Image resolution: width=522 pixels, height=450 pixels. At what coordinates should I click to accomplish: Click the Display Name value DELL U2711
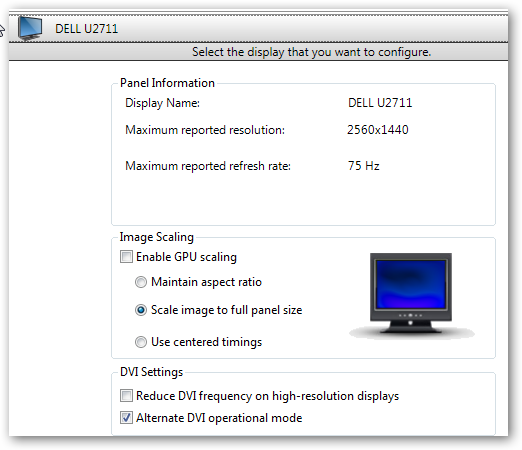[x=380, y=103]
